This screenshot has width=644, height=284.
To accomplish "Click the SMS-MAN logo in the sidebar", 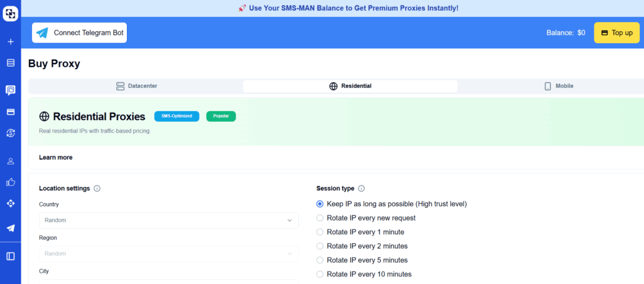I will click(11, 14).
